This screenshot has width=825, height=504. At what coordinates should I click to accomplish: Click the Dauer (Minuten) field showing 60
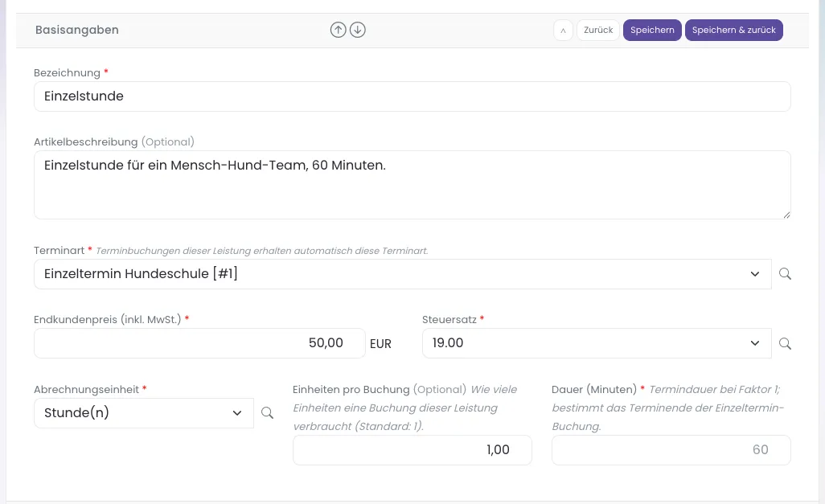671,450
